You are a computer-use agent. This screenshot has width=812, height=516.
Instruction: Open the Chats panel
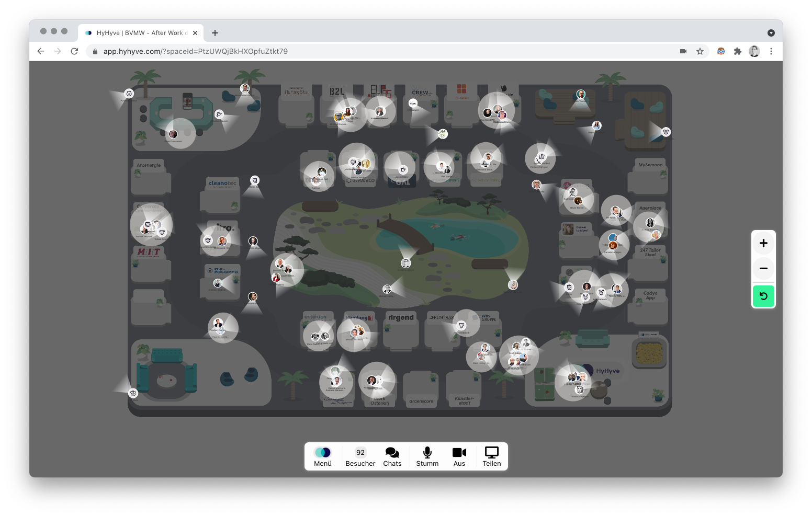[392, 456]
